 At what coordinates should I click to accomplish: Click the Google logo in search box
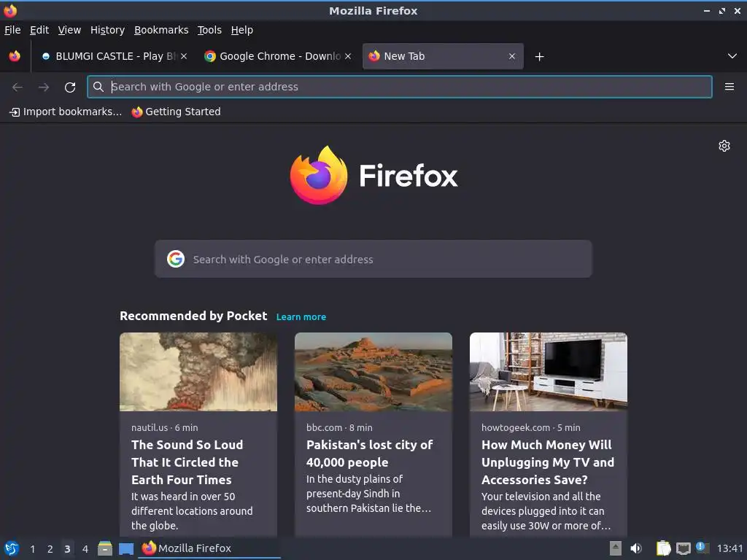(176, 259)
